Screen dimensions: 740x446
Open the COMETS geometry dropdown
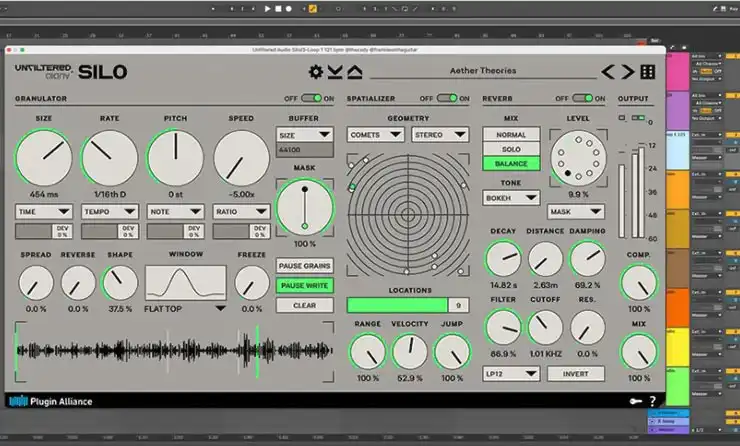(x=375, y=135)
